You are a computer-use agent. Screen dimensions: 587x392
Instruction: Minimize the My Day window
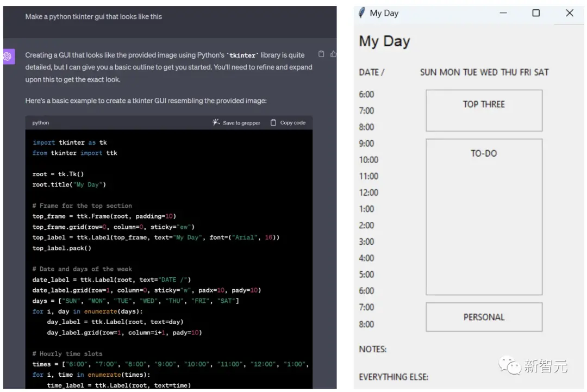click(503, 13)
